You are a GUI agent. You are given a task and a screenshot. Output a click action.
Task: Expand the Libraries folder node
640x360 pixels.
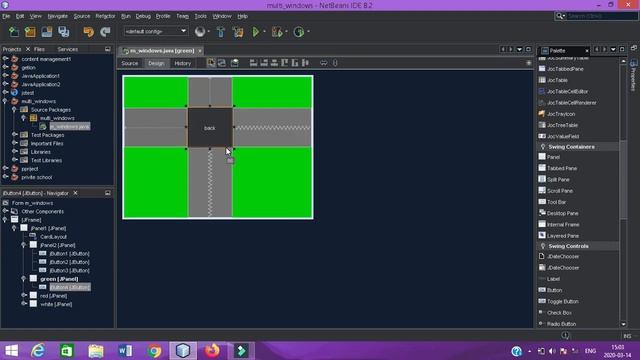pyautogui.click(x=15, y=151)
